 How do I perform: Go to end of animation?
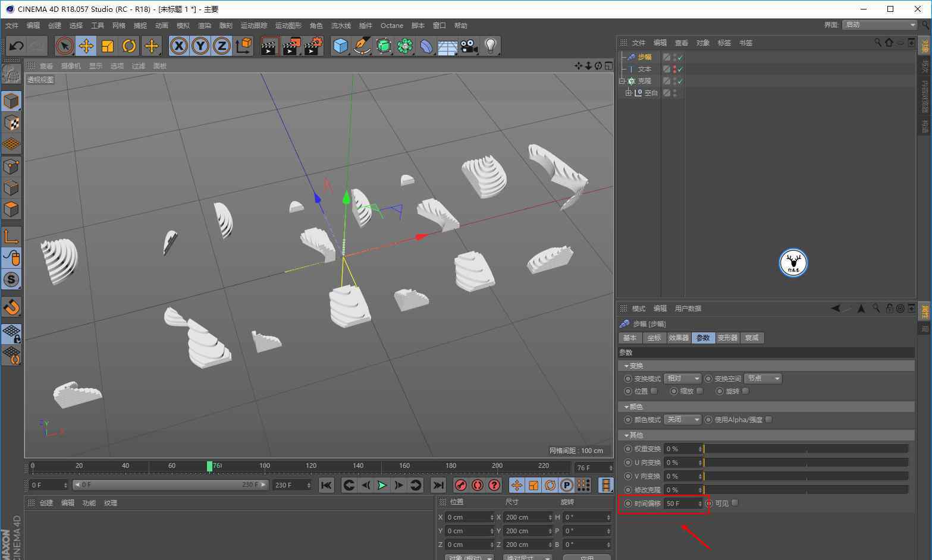click(438, 485)
